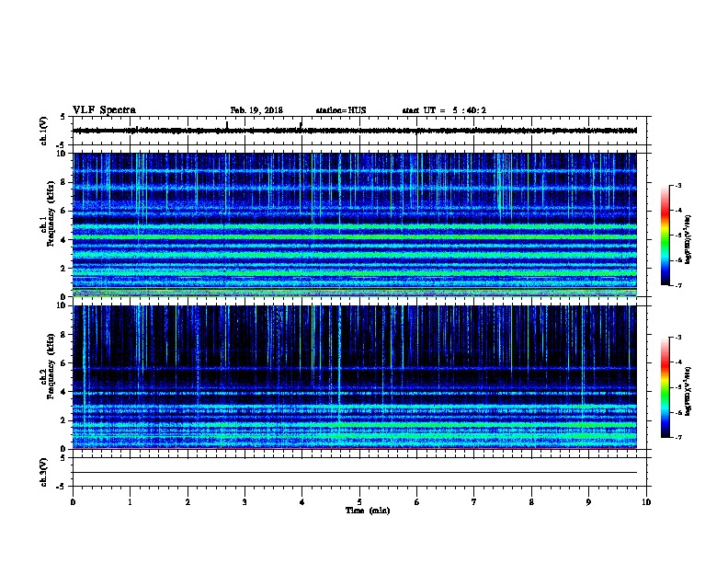Screen dimensions: 728x563
Task: Click the "8" kHz tick on ch.2 spectrogram axis
Action: click(x=63, y=334)
